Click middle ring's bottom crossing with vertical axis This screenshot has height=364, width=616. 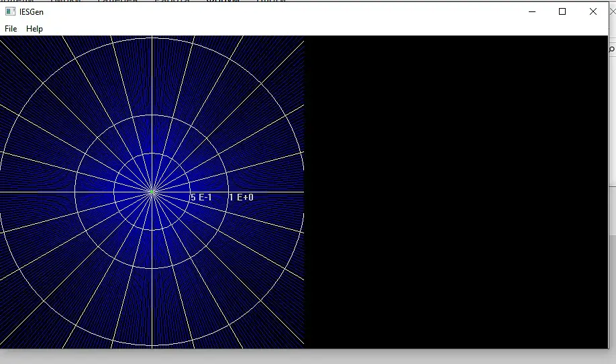point(152,269)
